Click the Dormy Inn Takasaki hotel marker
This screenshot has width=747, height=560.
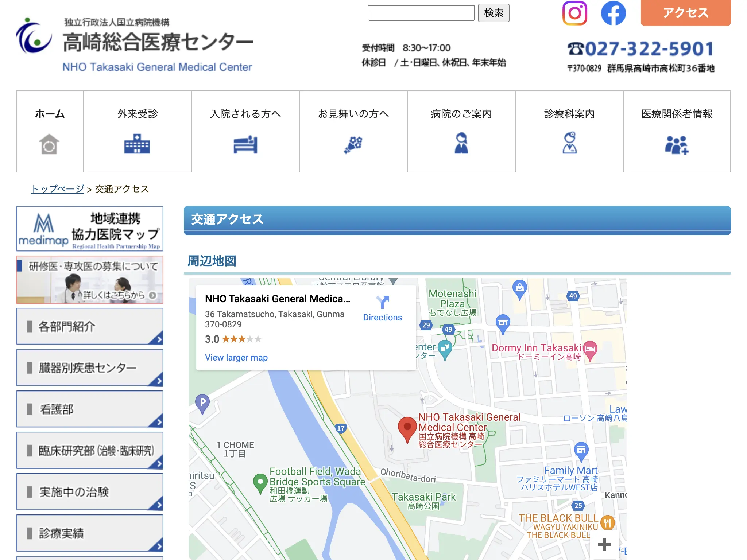(x=590, y=351)
